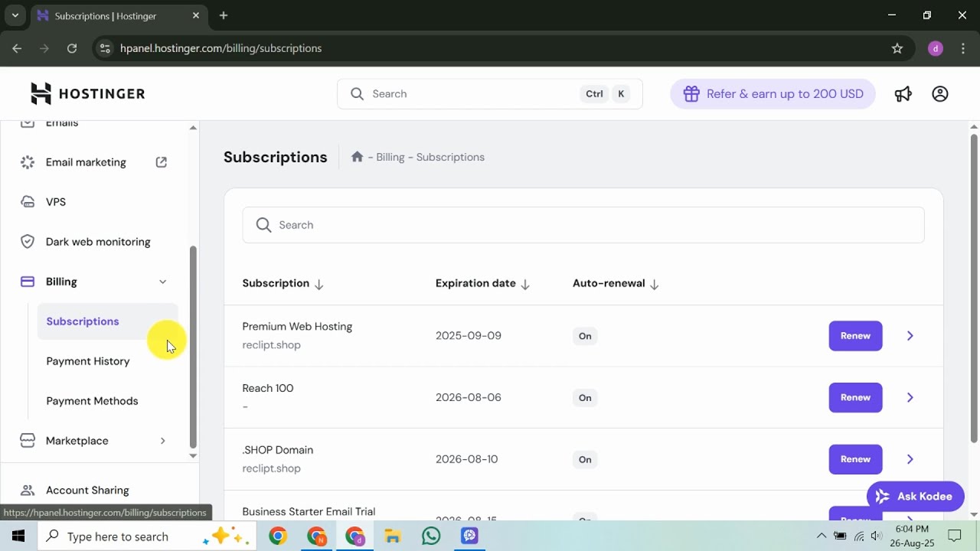This screenshot has height=551, width=980.
Task: Renew the Reach 100 subscription
Action: coord(855,397)
